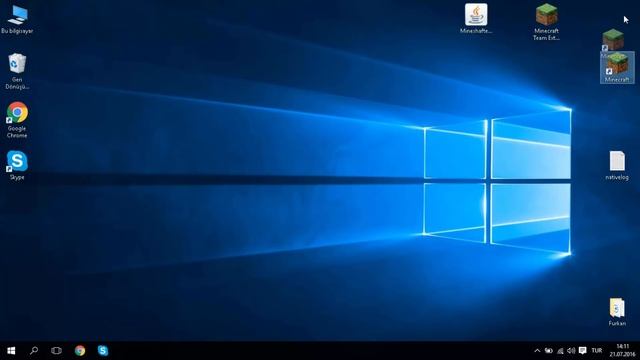This screenshot has width=640, height=360.
Task: Open the network tray icon
Action: 560,351
